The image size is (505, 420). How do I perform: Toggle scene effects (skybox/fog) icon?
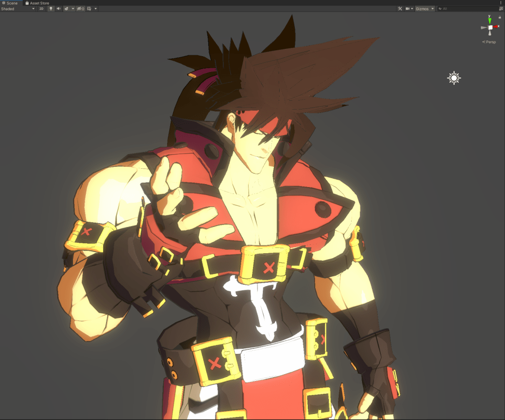click(66, 9)
